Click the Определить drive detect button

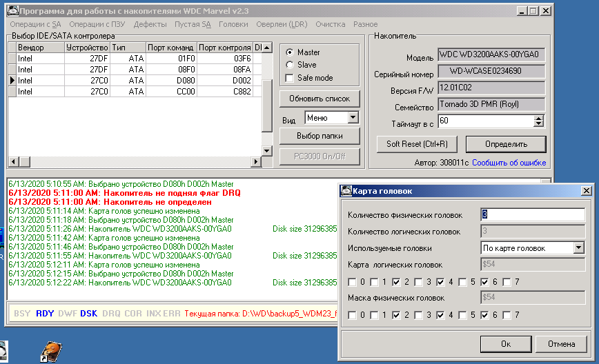[x=505, y=144]
